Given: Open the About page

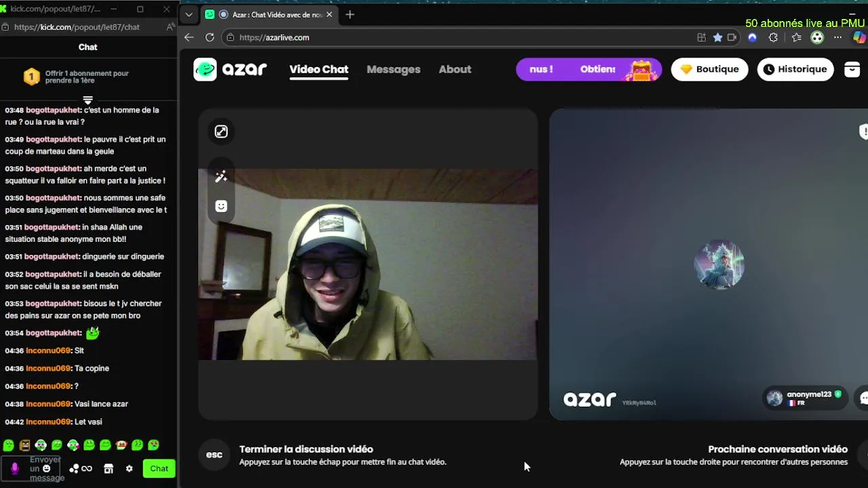Looking at the screenshot, I should 454,69.
